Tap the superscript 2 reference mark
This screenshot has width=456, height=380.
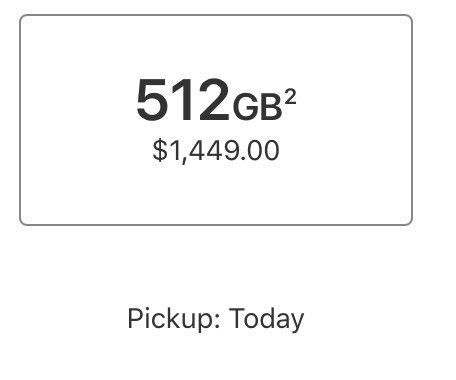click(x=290, y=98)
